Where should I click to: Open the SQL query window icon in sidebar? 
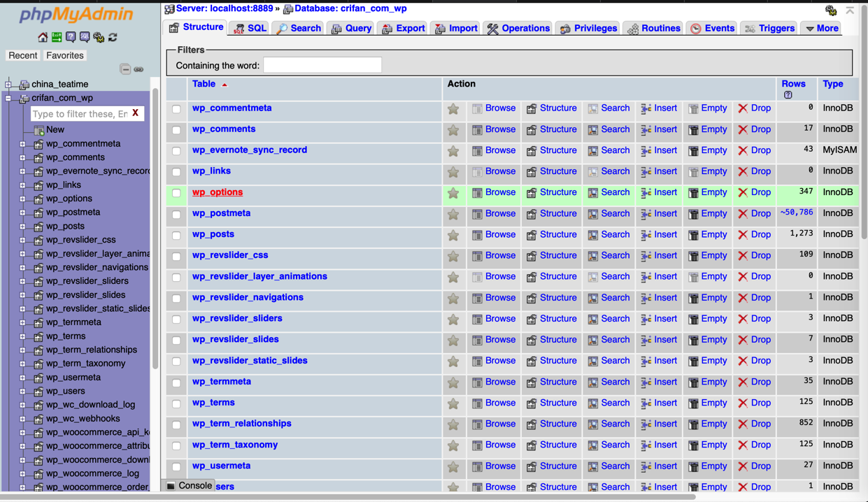click(x=85, y=37)
